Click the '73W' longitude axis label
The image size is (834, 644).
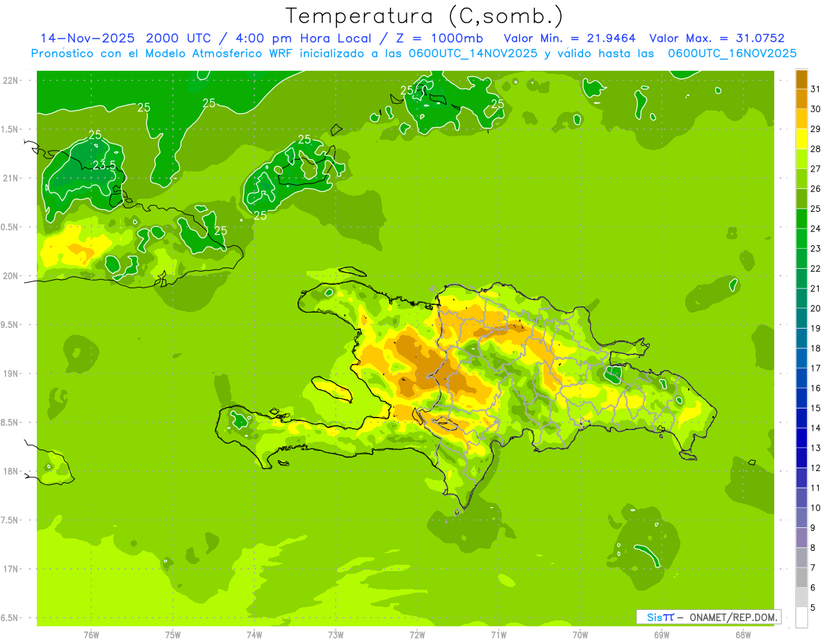pos(336,634)
